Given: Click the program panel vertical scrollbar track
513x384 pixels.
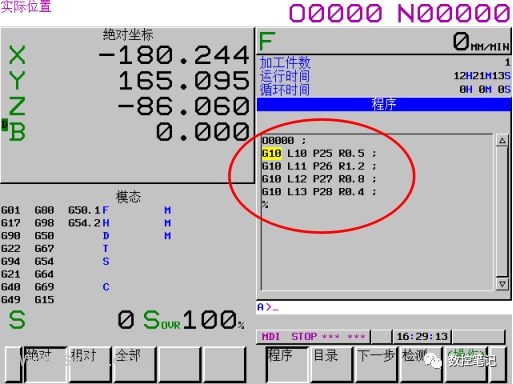Looking at the screenshot, I should (502, 212).
